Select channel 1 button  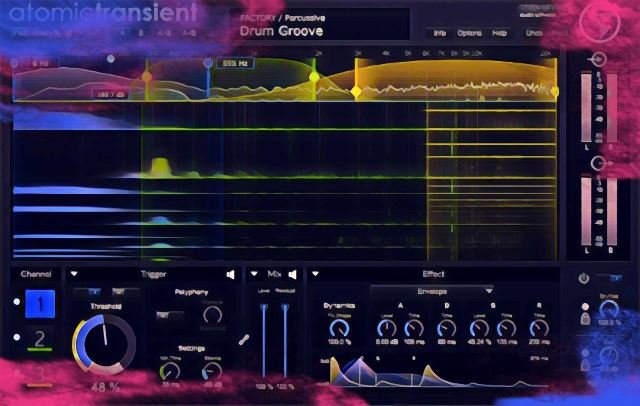(40, 303)
